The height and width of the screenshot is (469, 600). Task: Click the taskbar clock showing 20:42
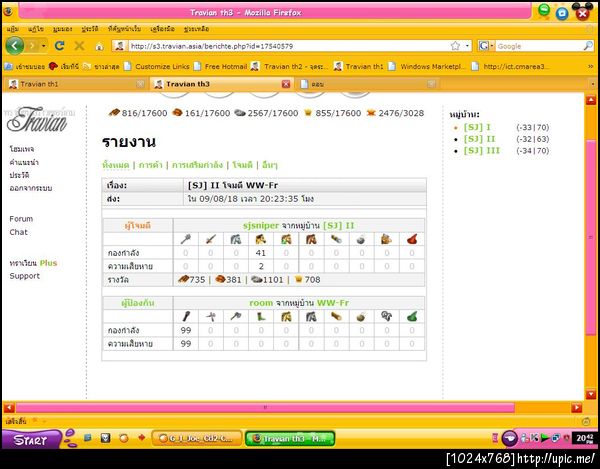[x=585, y=438]
